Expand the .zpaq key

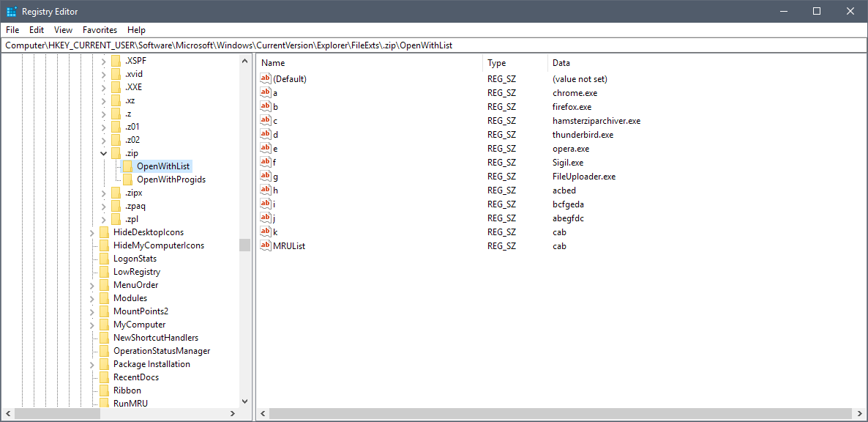(103, 206)
